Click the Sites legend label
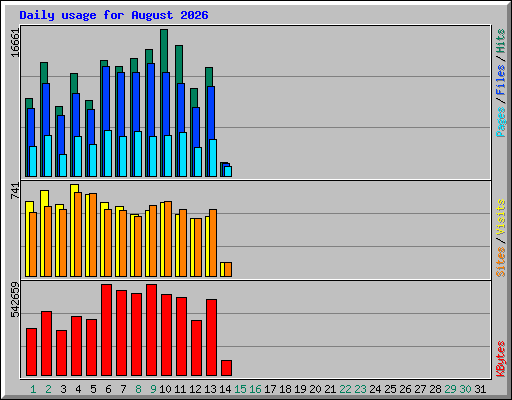Image resolution: width=512 pixels, height=400 pixels. point(500,262)
